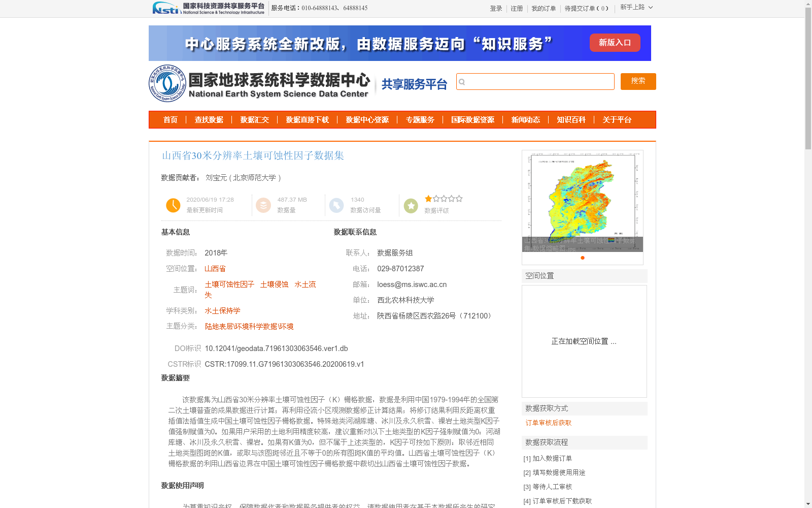The width and height of the screenshot is (812, 508).
Task: Open the 关于平台 menu item
Action: (x=617, y=120)
